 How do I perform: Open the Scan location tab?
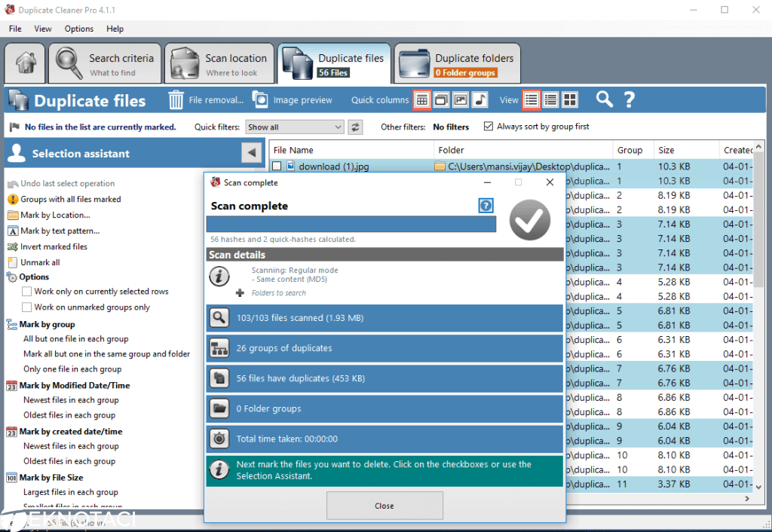tap(219, 63)
